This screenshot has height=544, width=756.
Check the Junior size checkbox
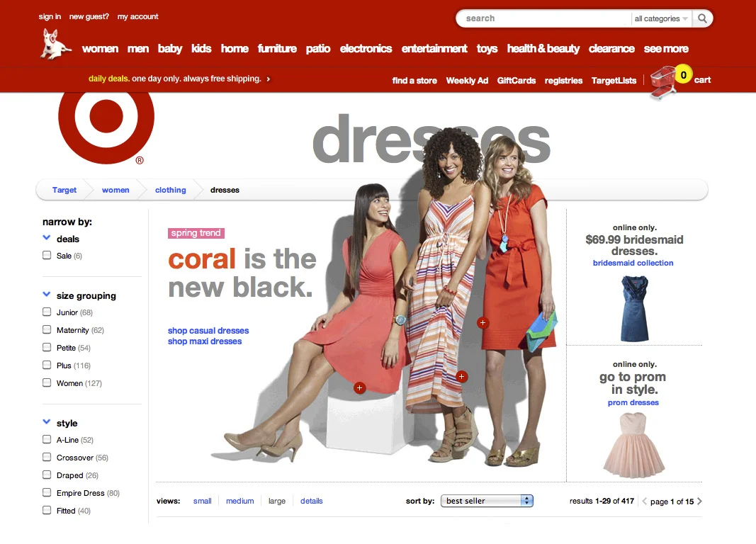(x=47, y=312)
